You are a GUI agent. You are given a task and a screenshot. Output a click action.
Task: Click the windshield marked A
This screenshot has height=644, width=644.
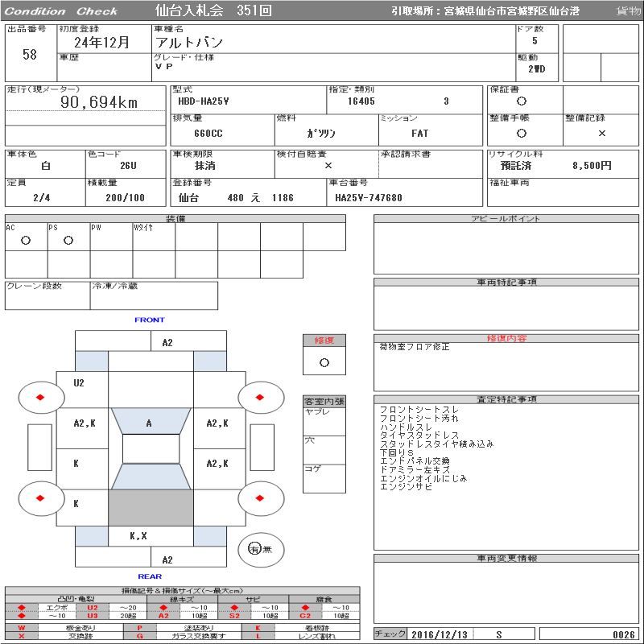click(150, 423)
